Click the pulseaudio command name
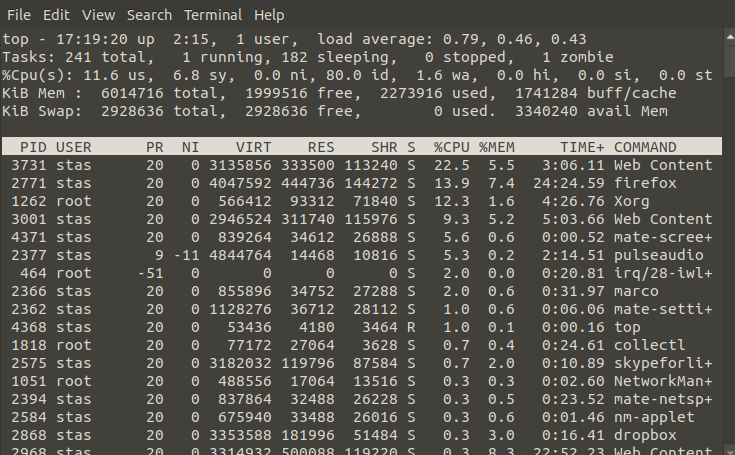This screenshot has width=735, height=455. click(x=659, y=255)
